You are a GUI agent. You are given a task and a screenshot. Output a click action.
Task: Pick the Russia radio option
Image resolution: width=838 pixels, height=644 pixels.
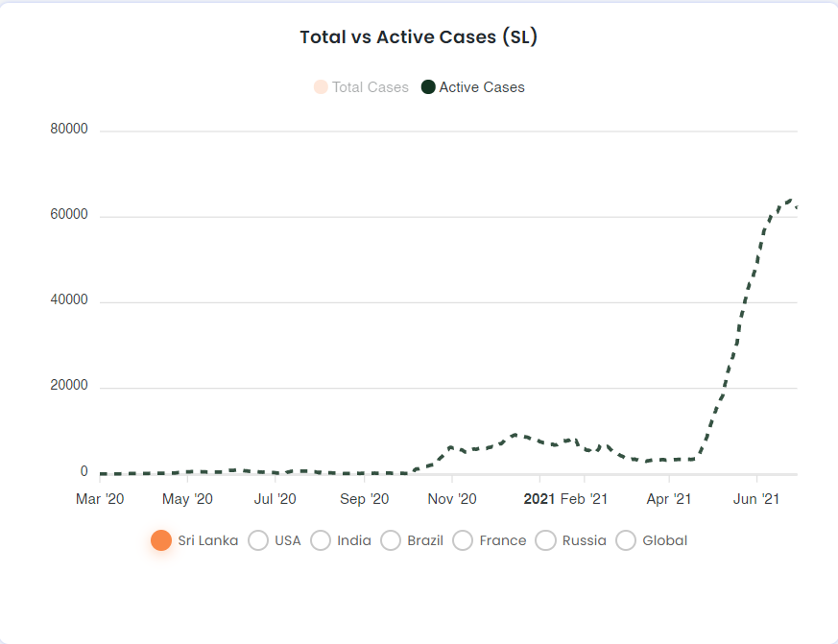545,540
